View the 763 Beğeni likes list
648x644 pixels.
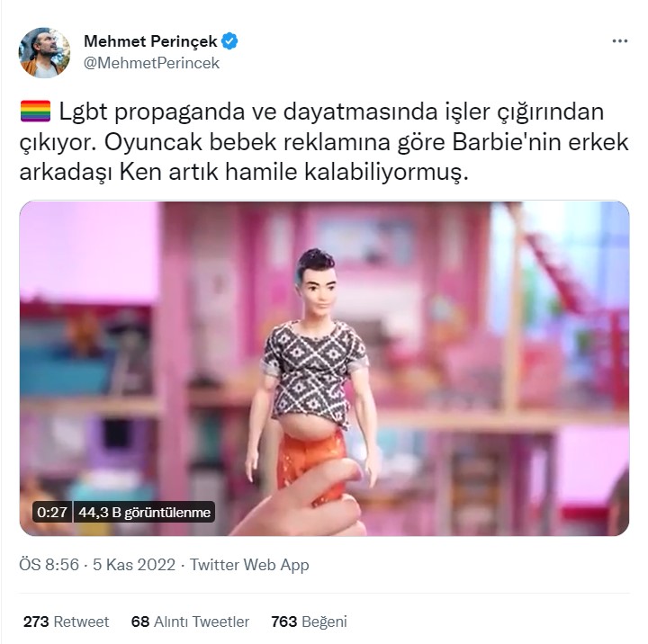coord(309,622)
